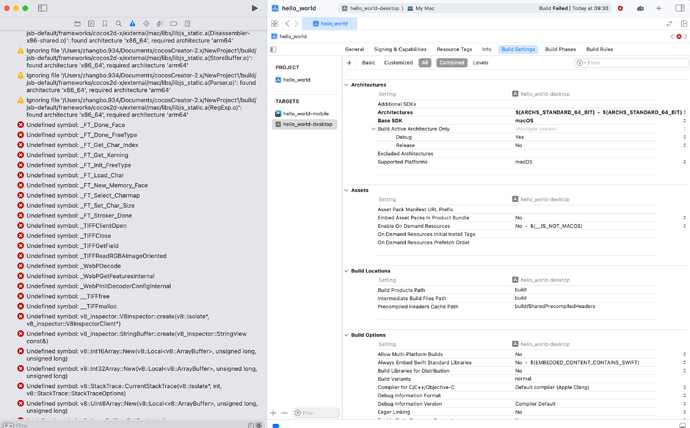690x428 pixels.
Task: Toggle the left navigator sidebar
Action: pyautogui.click(x=43, y=8)
